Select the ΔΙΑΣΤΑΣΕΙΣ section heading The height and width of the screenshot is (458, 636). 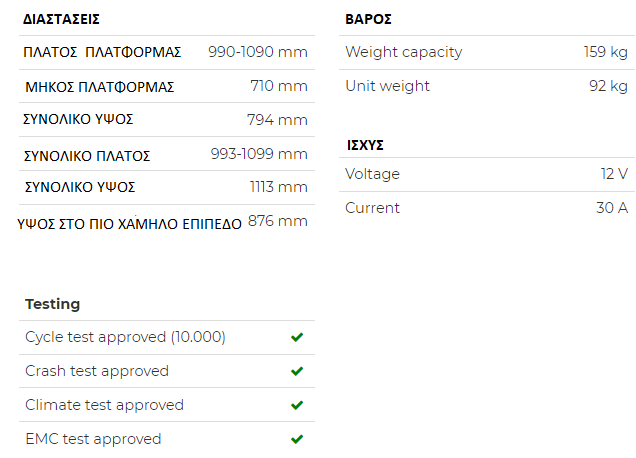(61, 19)
